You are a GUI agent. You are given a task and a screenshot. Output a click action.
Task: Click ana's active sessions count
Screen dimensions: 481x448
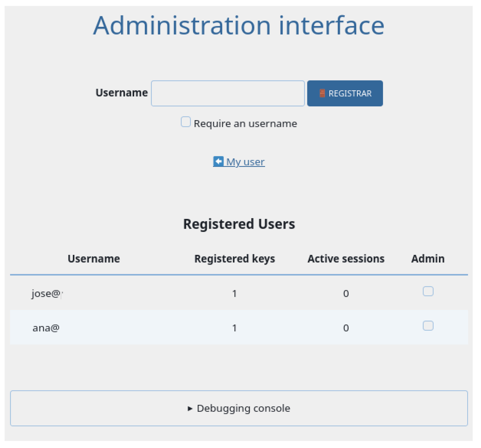point(346,328)
